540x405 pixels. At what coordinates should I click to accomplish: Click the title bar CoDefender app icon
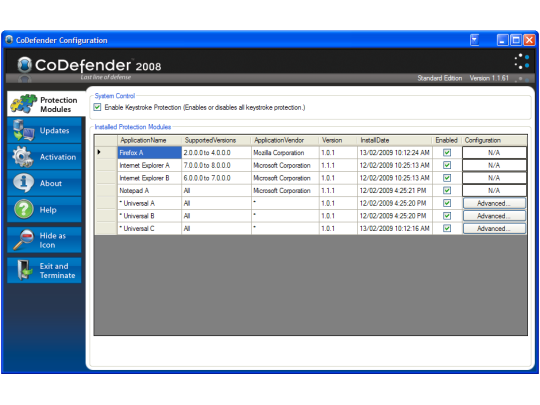coord(9,40)
